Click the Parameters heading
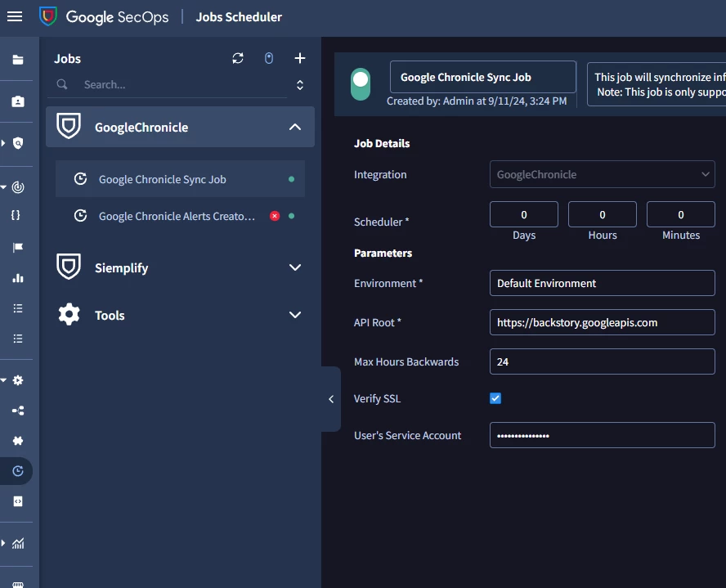The width and height of the screenshot is (726, 588). click(x=383, y=253)
